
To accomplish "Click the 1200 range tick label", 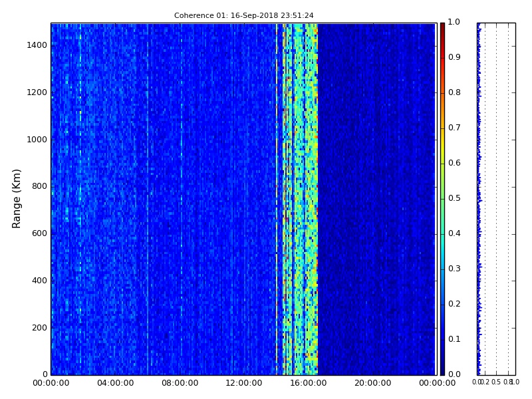I will [x=37, y=92].
